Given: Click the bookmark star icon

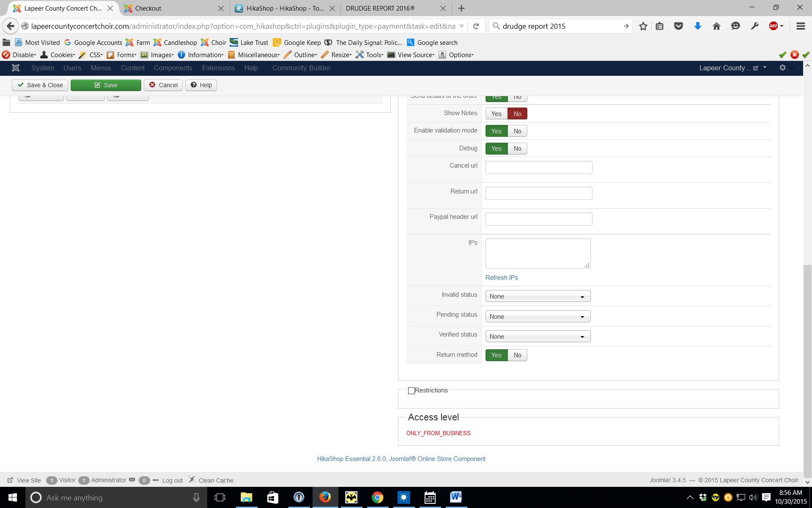Looking at the screenshot, I should (643, 26).
